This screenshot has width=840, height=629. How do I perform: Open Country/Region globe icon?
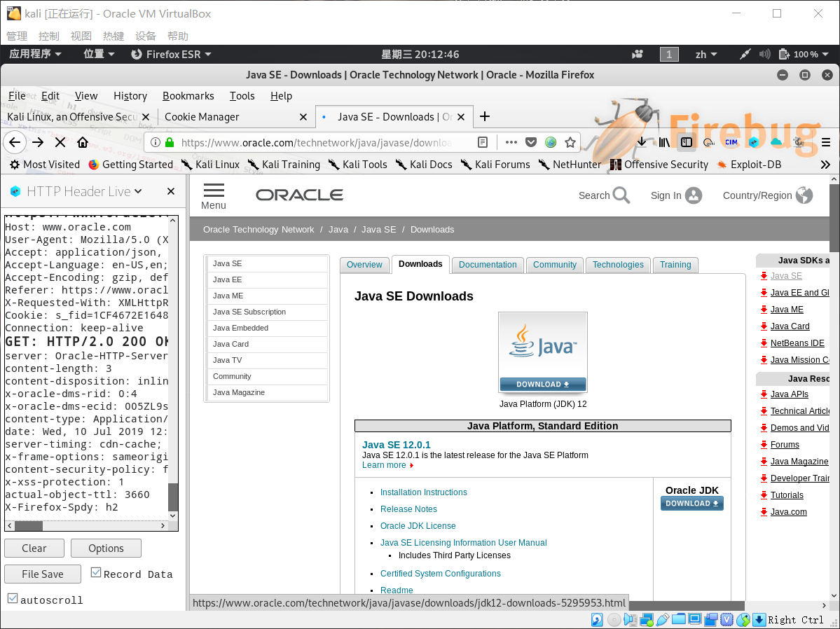(x=804, y=195)
